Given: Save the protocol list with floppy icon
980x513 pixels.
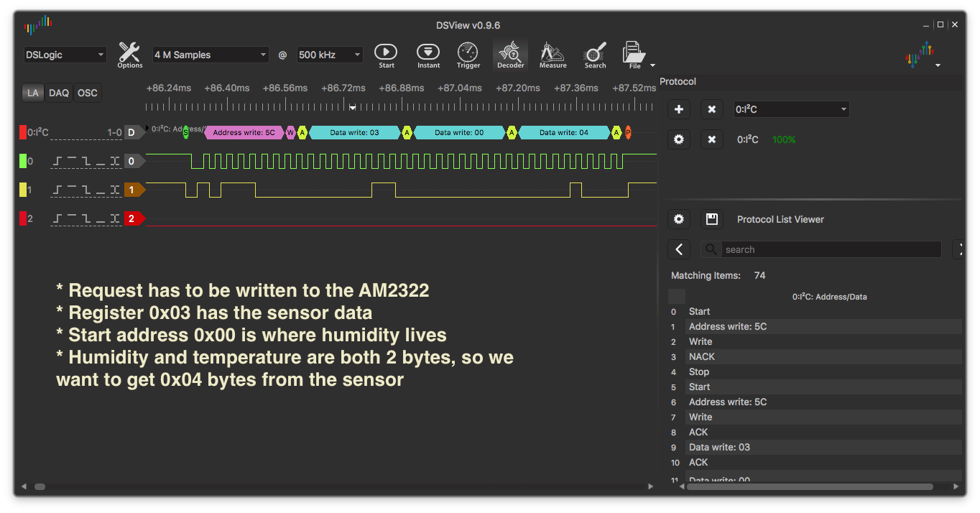Looking at the screenshot, I should click(712, 219).
